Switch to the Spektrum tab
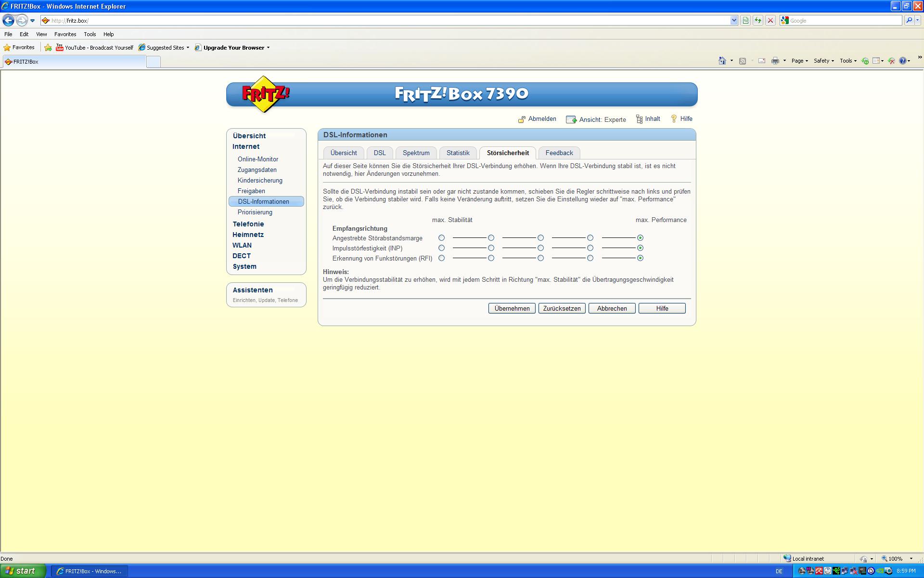The width and height of the screenshot is (924, 578). tap(416, 153)
